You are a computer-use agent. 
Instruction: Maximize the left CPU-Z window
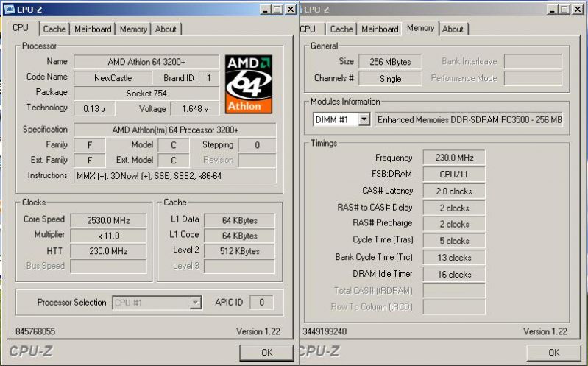(277, 10)
